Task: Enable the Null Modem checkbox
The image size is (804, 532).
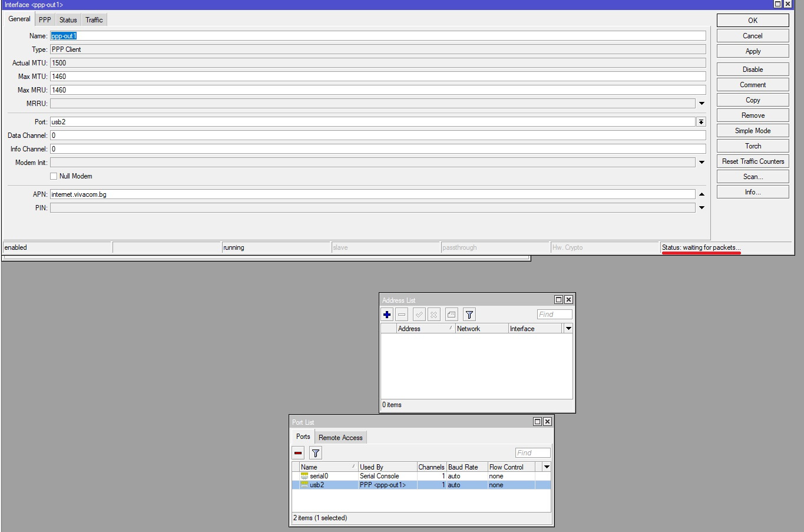Action: pos(54,176)
